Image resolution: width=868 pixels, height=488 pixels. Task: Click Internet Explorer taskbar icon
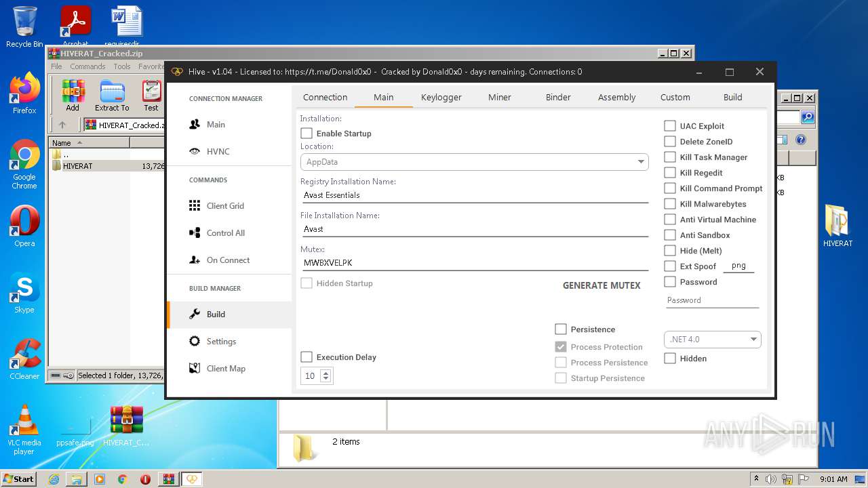click(x=54, y=479)
